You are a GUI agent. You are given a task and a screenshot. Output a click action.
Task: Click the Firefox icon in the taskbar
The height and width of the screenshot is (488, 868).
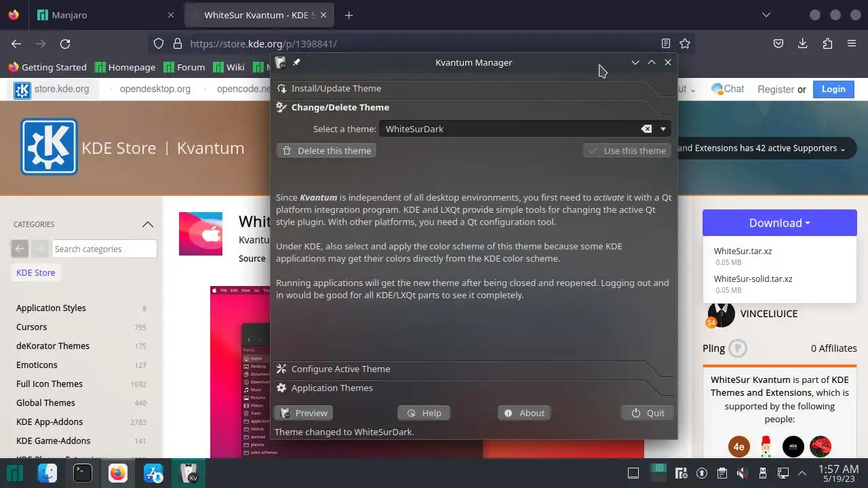pyautogui.click(x=118, y=472)
